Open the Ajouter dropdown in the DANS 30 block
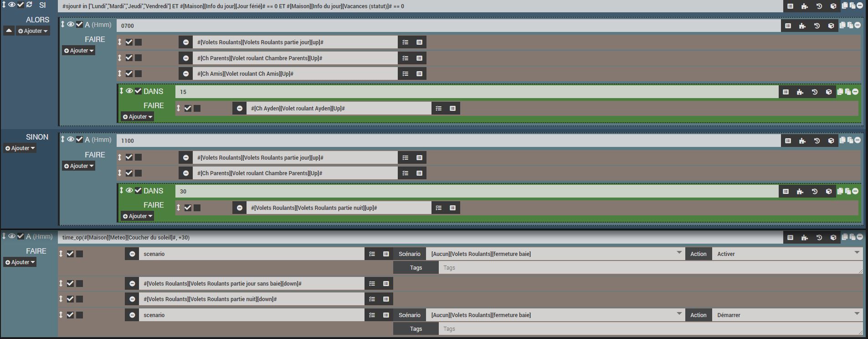868x339 pixels. pyautogui.click(x=138, y=216)
